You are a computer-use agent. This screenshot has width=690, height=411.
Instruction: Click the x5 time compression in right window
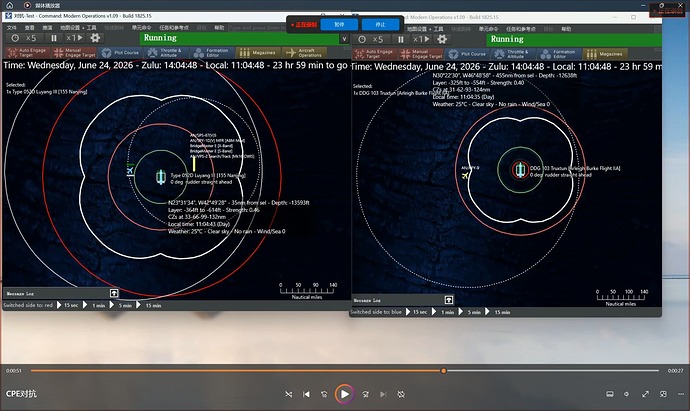[x=378, y=40]
